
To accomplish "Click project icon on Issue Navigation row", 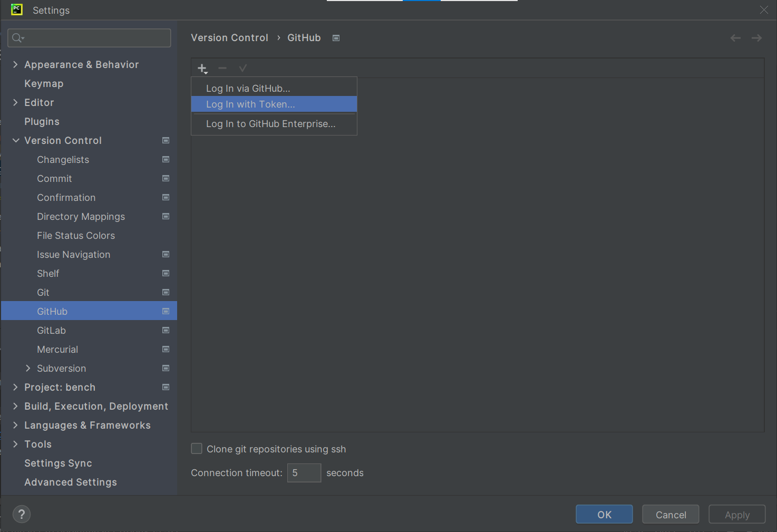I will pyautogui.click(x=166, y=254).
